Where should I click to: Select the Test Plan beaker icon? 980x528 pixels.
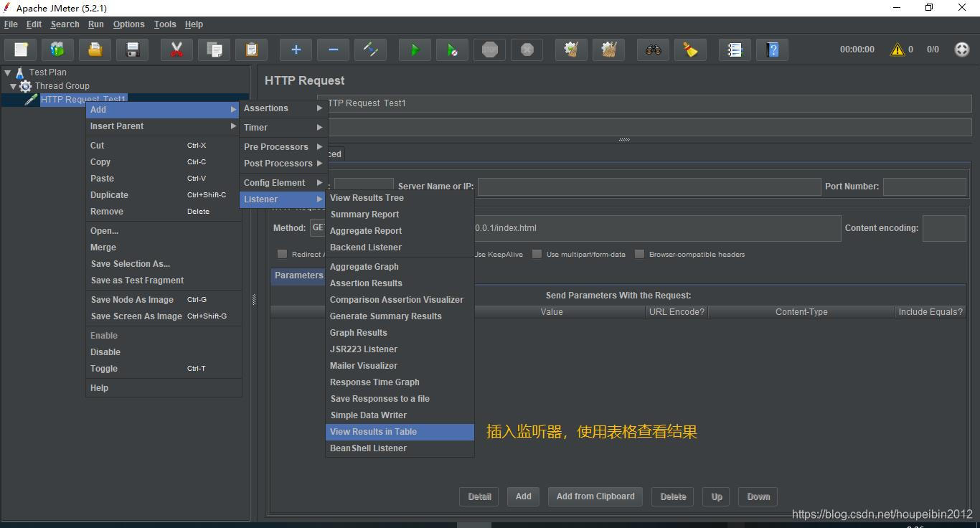(20, 72)
